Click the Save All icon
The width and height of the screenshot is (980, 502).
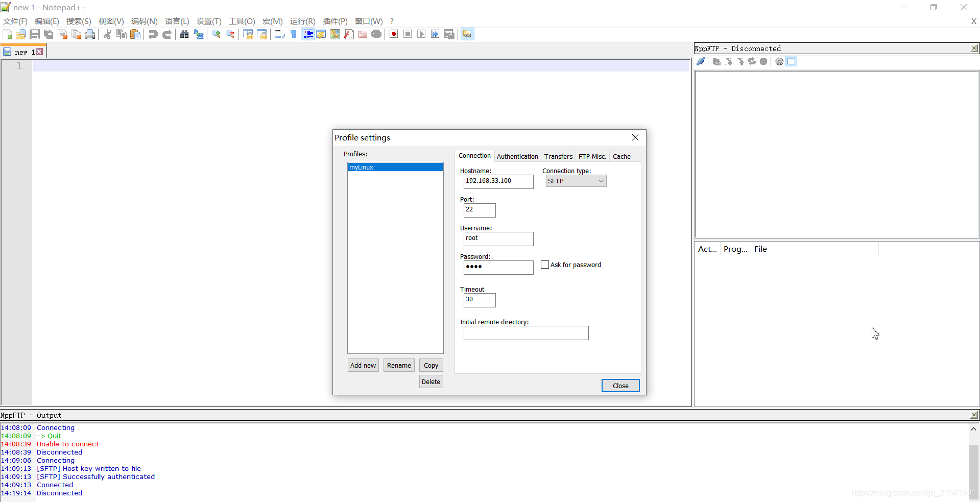pos(49,34)
